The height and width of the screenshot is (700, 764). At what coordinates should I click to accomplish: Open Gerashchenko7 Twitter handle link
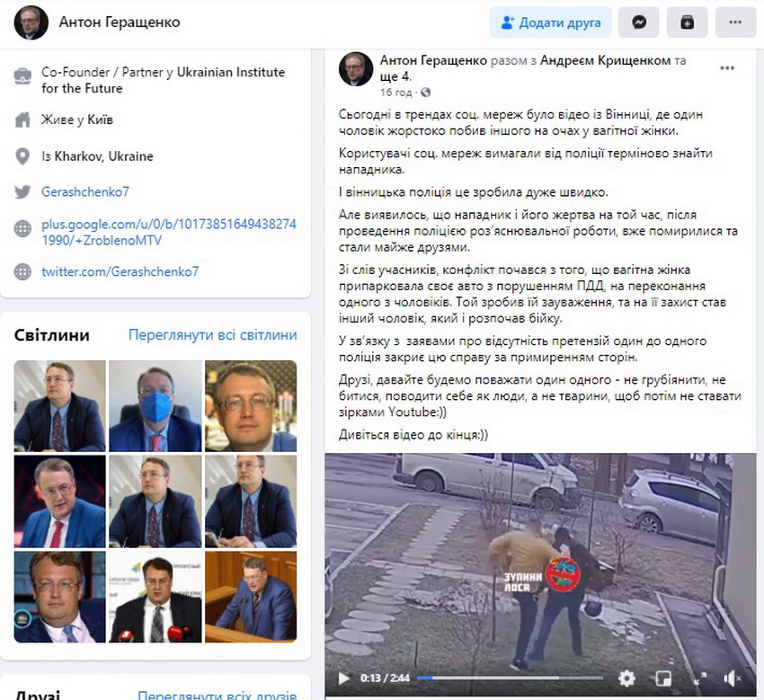pos(85,191)
